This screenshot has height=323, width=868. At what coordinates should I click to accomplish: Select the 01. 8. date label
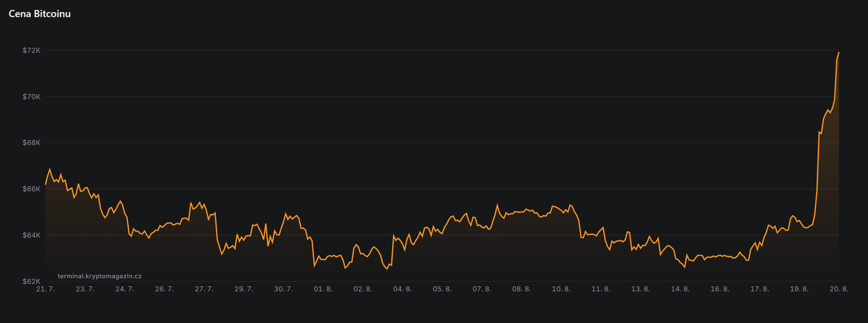(323, 289)
